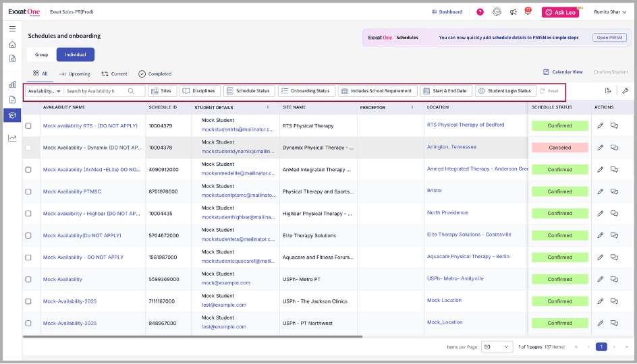Click the home icon in the sidebar
The width and height of the screenshot is (637, 364).
pyautogui.click(x=12, y=44)
